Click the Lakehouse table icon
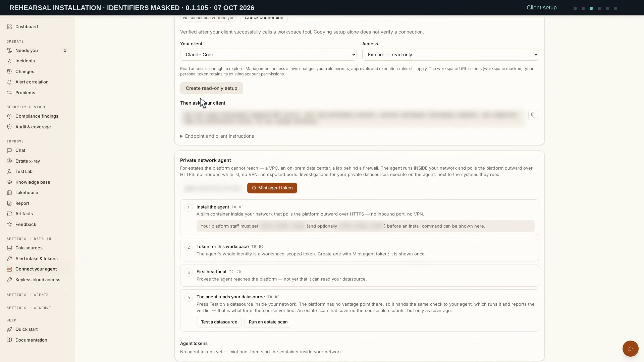The height and width of the screenshot is (362, 644). click(x=9, y=193)
